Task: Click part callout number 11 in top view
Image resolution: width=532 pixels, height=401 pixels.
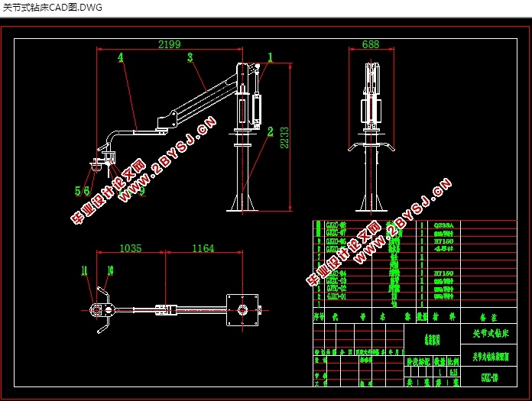Action: point(85,270)
